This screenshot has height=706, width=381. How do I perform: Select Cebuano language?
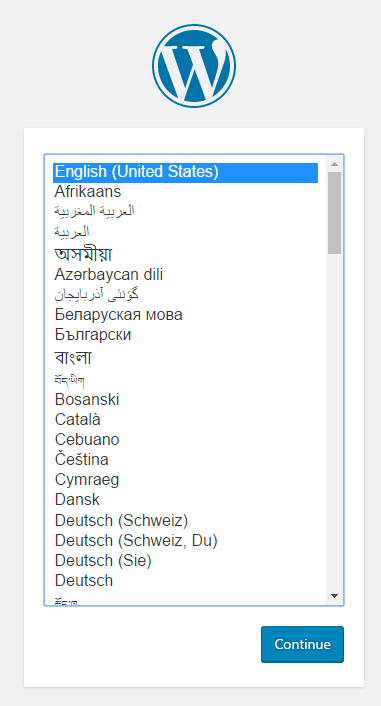(x=186, y=439)
